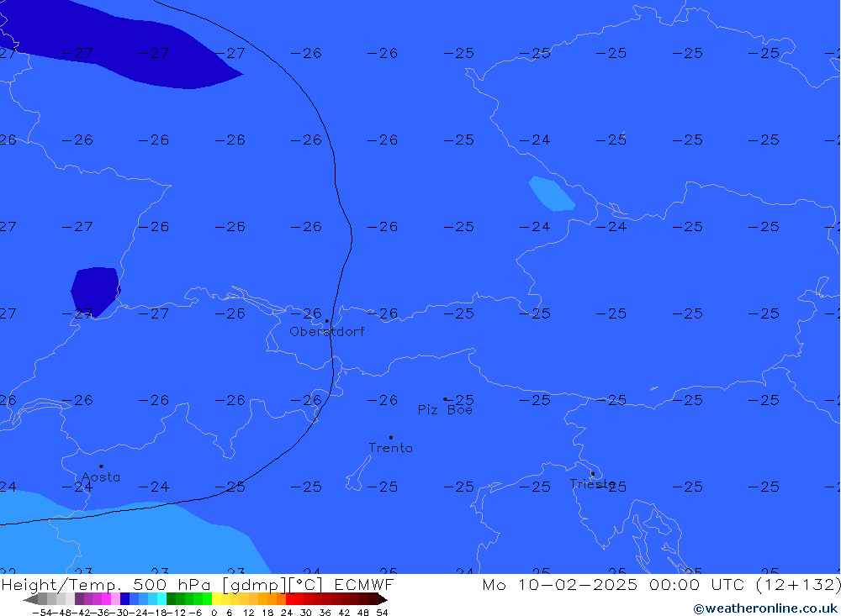Pick the dark navy blue legend swatch
The image size is (841, 616).
point(125,599)
